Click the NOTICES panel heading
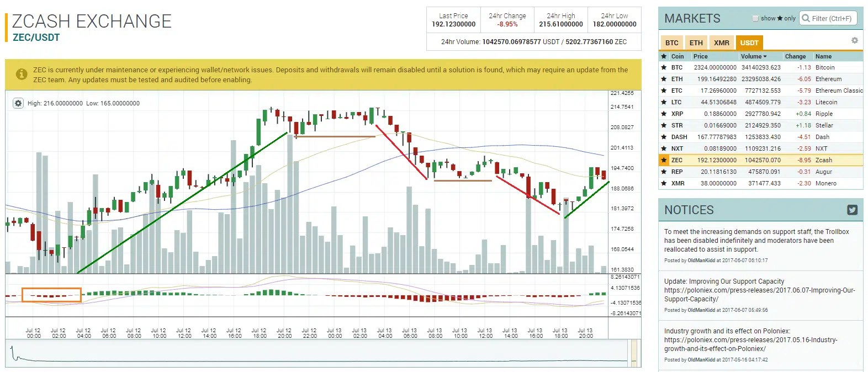The width and height of the screenshot is (868, 372). click(x=689, y=210)
